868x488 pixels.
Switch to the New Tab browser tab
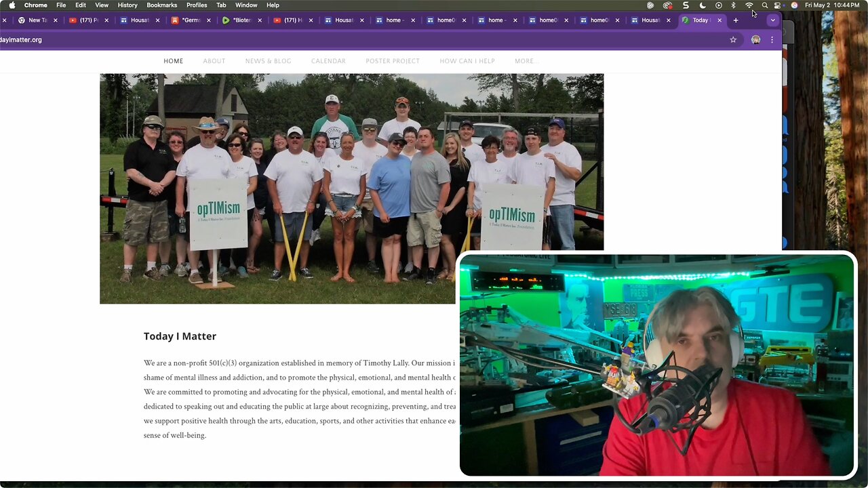click(37, 20)
